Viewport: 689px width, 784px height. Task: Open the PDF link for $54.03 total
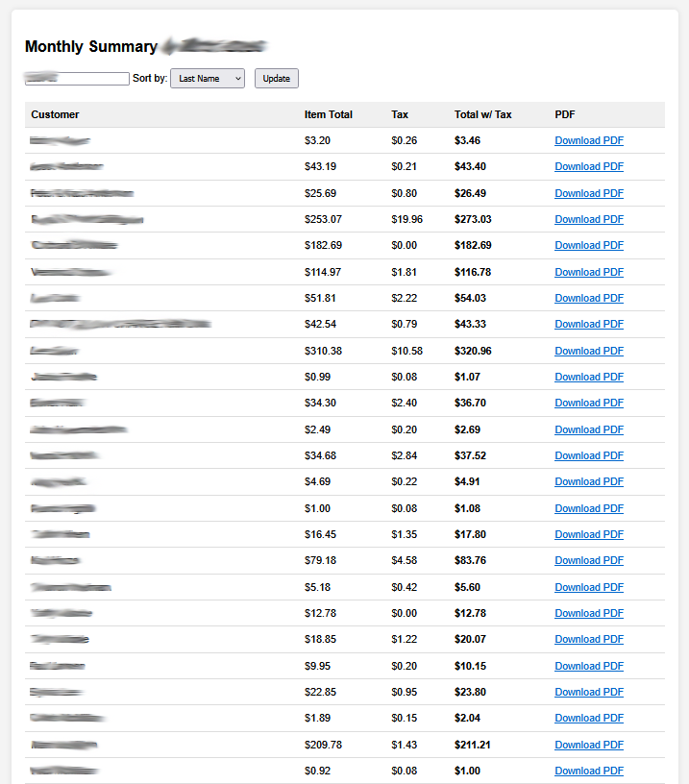(x=589, y=298)
